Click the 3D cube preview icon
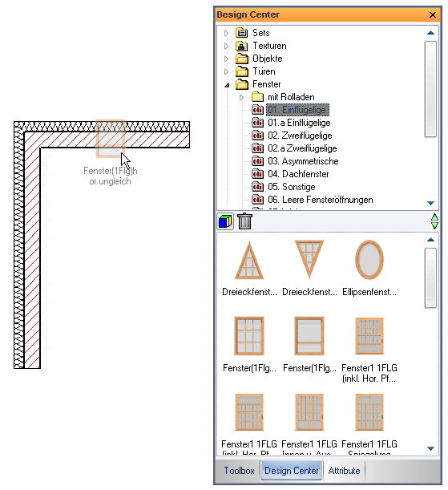Image resolution: width=448 pixels, height=490 pixels. point(225,221)
